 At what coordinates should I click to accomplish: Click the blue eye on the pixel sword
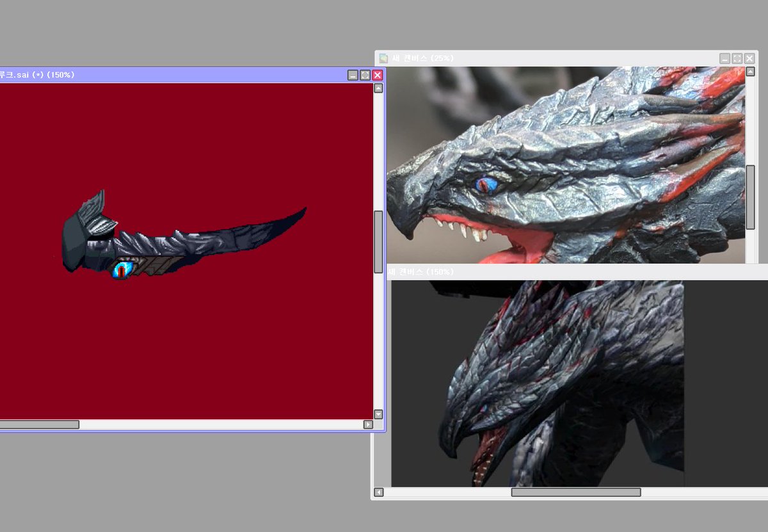click(x=121, y=270)
